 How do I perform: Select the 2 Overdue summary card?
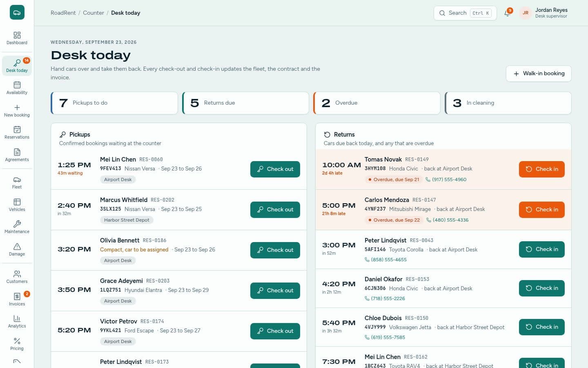pos(376,103)
